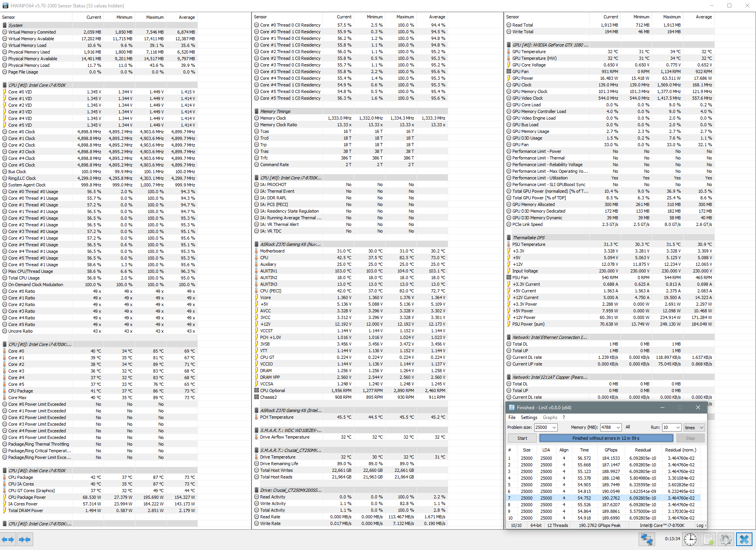
Task: Click the logging sheet icon with plus
Action: click(708, 539)
